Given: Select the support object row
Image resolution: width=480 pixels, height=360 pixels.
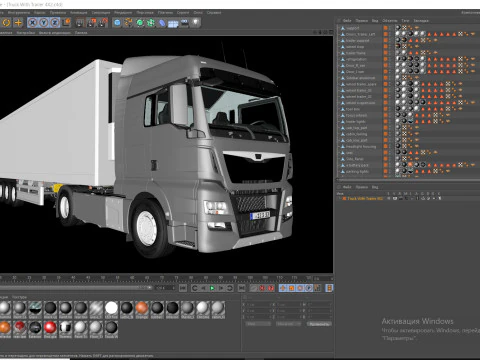Looking at the screenshot, I should click(352, 28).
